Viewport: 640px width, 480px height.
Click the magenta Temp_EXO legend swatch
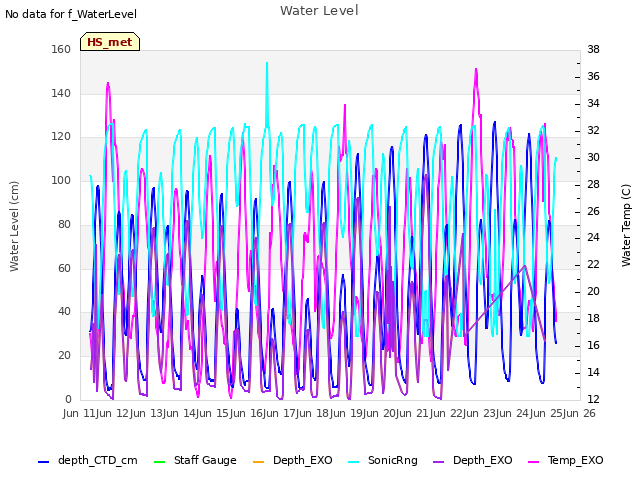pyautogui.click(x=533, y=462)
